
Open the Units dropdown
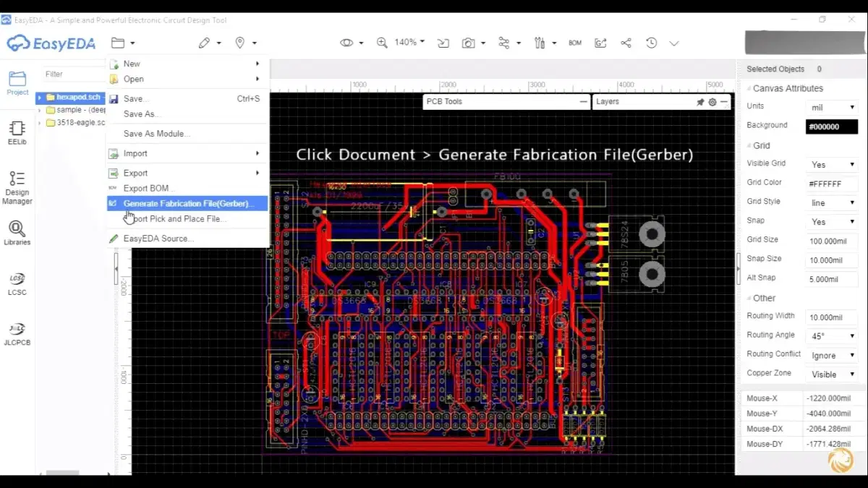point(832,107)
